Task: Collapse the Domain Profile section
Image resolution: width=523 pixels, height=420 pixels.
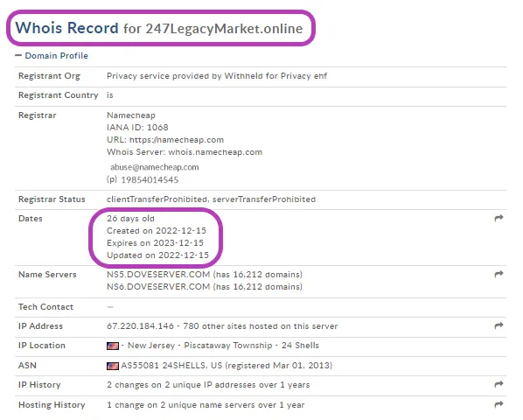Action: (52, 56)
